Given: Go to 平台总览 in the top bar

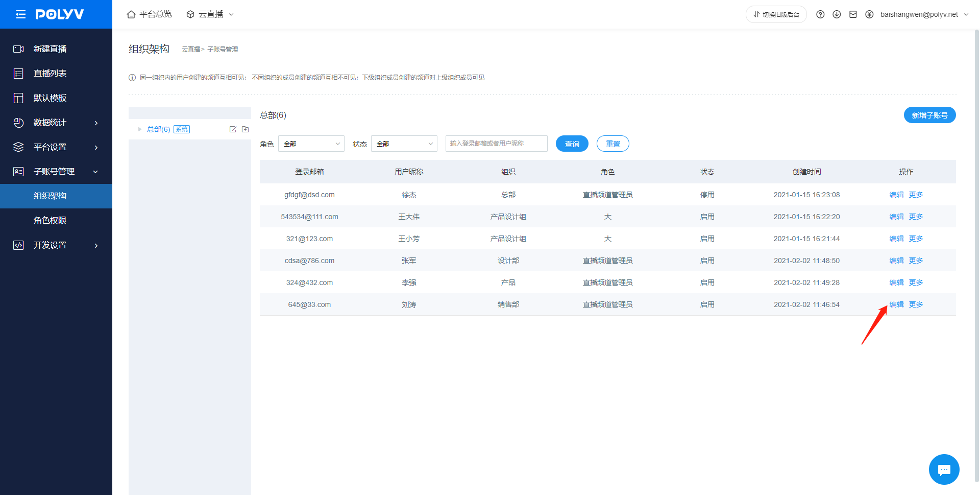Looking at the screenshot, I should tap(149, 14).
